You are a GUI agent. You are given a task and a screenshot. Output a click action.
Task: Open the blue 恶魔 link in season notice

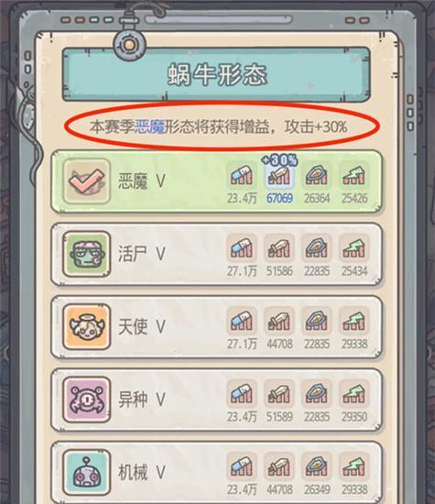pyautogui.click(x=149, y=127)
